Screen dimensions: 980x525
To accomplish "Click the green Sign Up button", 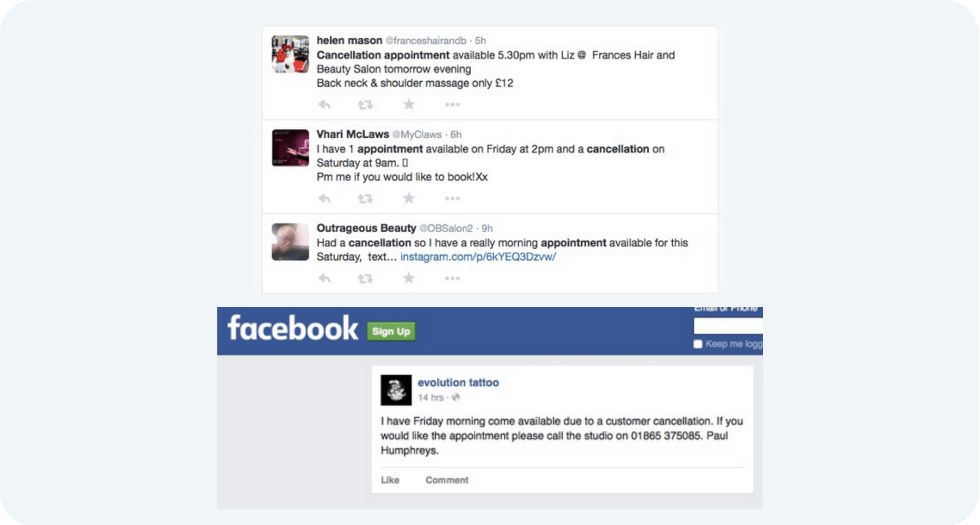I will [391, 331].
